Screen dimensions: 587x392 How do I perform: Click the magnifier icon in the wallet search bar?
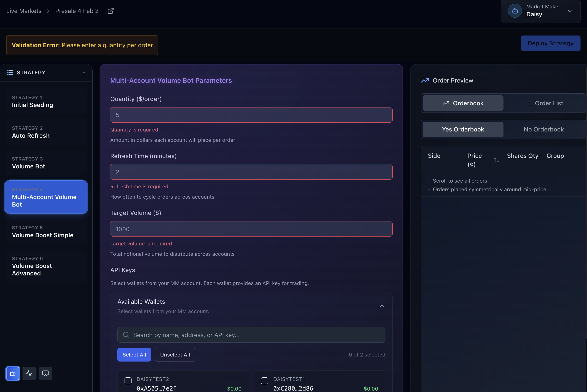126,335
